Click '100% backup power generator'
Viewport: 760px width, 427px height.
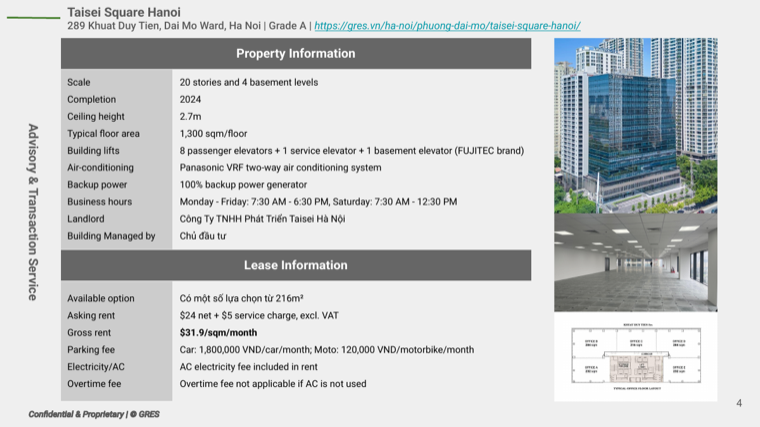click(x=243, y=185)
